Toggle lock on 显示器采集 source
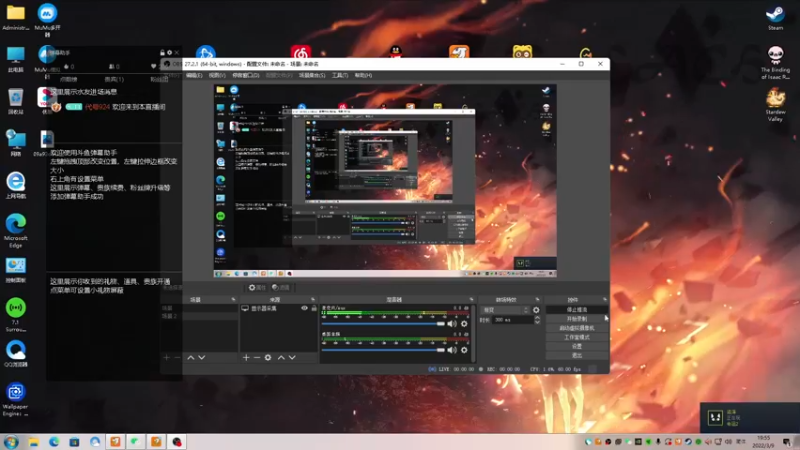The image size is (800, 450). [314, 308]
